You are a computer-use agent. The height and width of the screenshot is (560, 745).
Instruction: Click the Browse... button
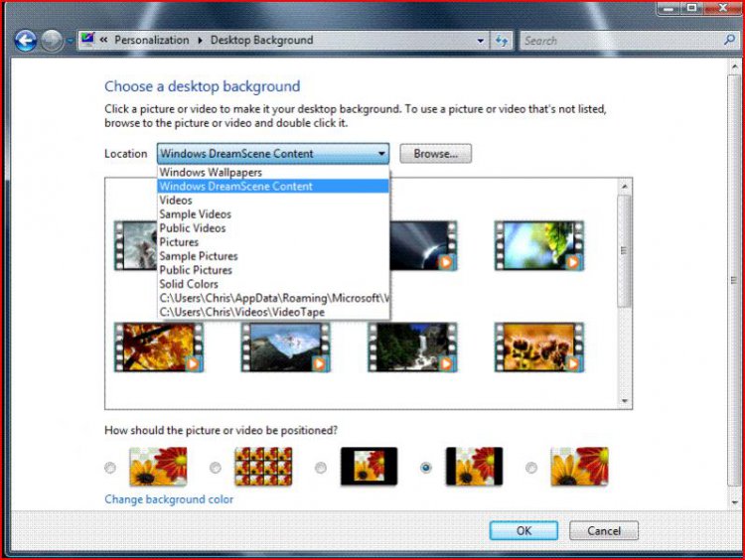pyautogui.click(x=435, y=154)
